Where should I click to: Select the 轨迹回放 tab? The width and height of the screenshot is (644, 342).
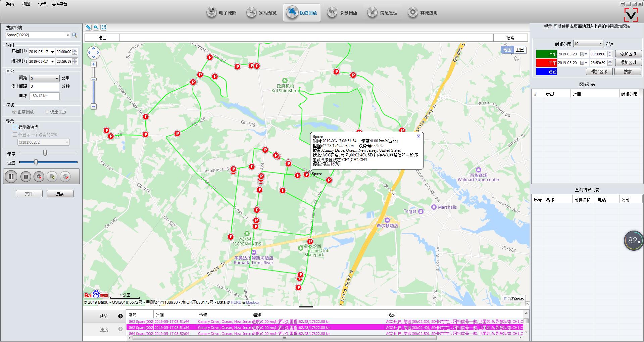click(x=302, y=13)
